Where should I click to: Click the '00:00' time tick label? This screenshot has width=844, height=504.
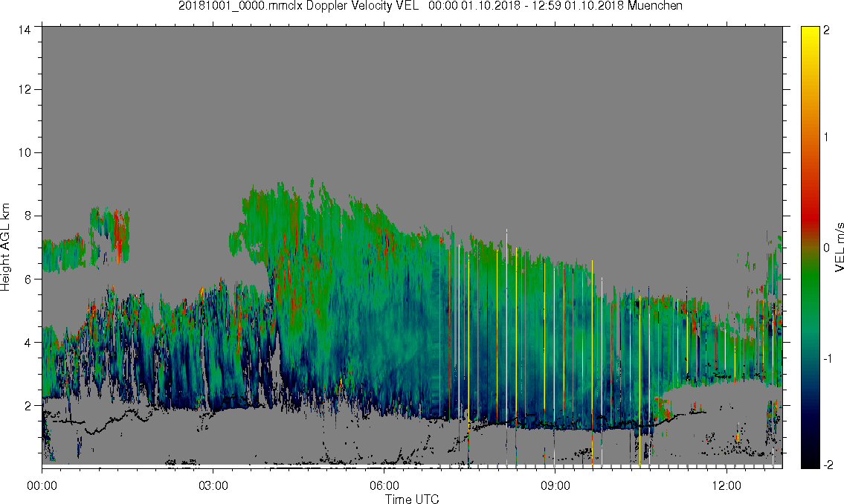42,486
